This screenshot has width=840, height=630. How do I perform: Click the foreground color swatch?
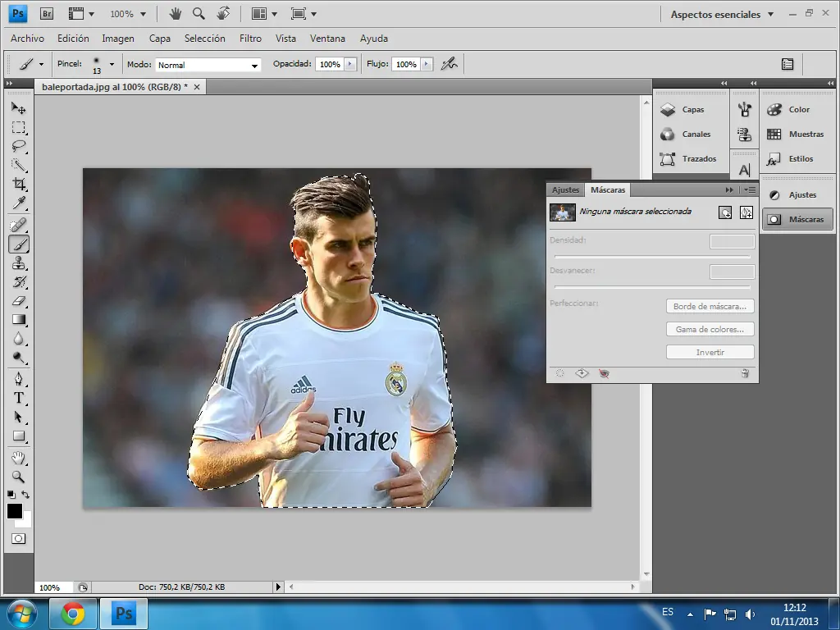pyautogui.click(x=14, y=510)
